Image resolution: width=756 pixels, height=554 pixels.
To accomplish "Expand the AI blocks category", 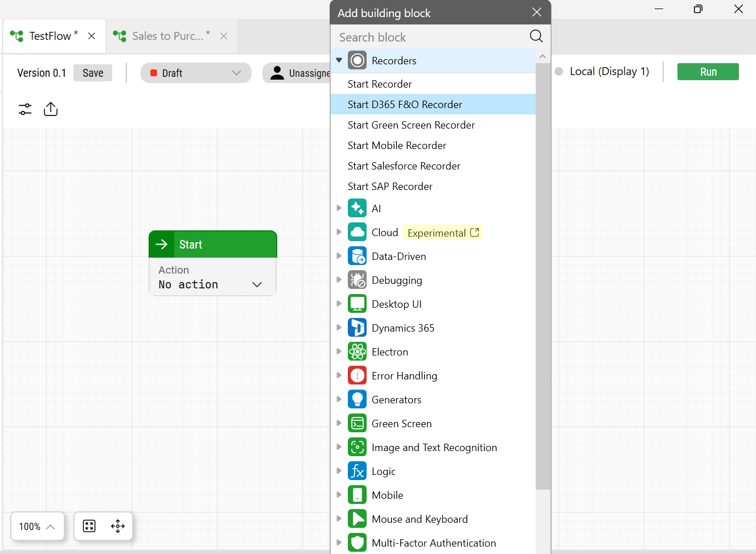I will click(339, 208).
